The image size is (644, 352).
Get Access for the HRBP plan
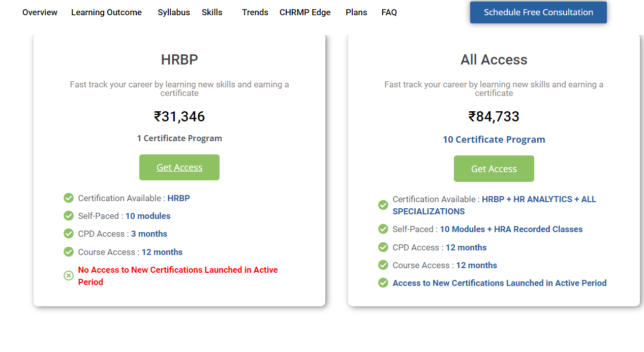(x=179, y=168)
